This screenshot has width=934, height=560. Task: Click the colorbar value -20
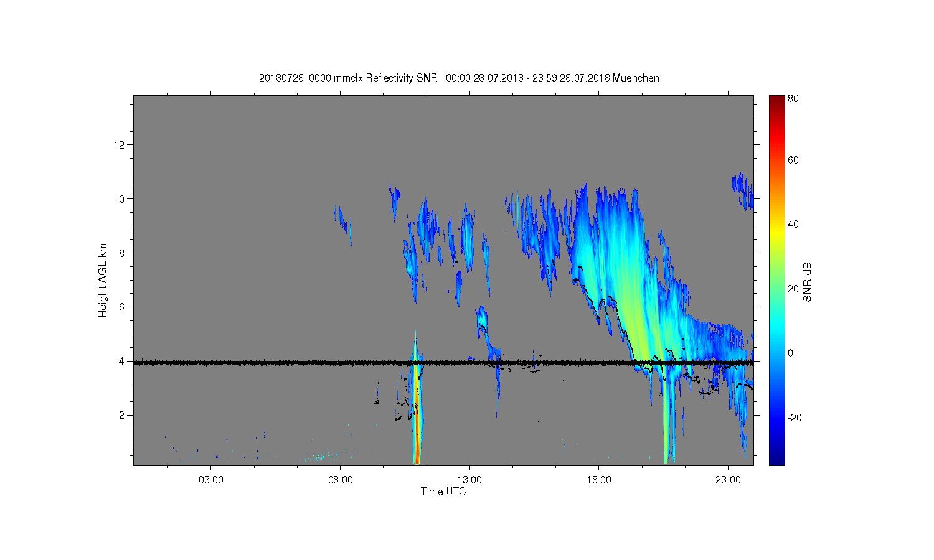pyautogui.click(x=795, y=418)
